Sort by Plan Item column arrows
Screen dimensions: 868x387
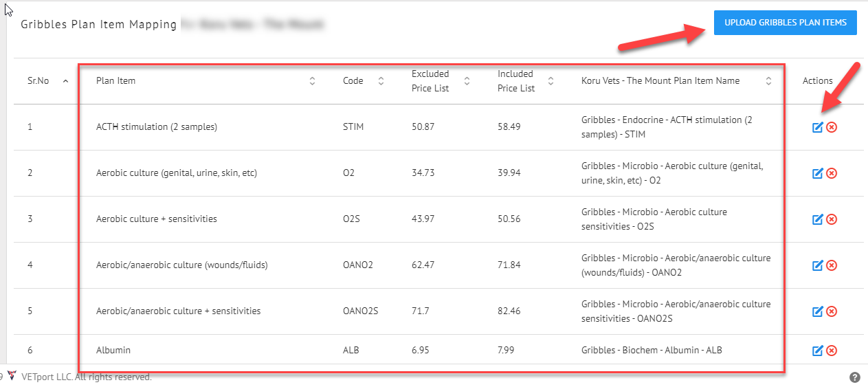coord(312,81)
